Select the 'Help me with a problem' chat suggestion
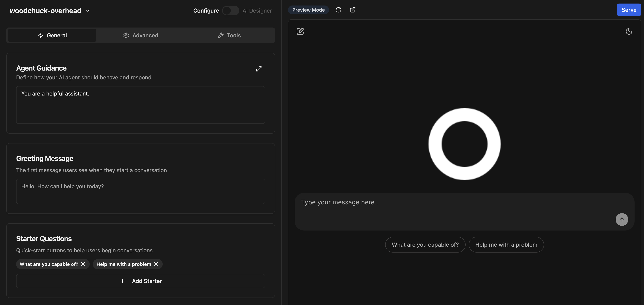644x305 pixels. (x=506, y=244)
